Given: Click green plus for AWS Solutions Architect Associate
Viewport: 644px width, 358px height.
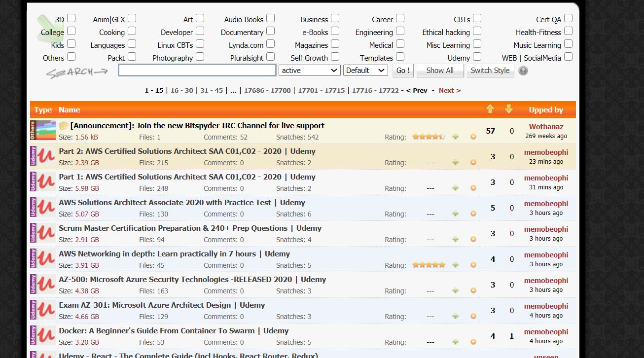Looking at the screenshot, I should 455,214.
